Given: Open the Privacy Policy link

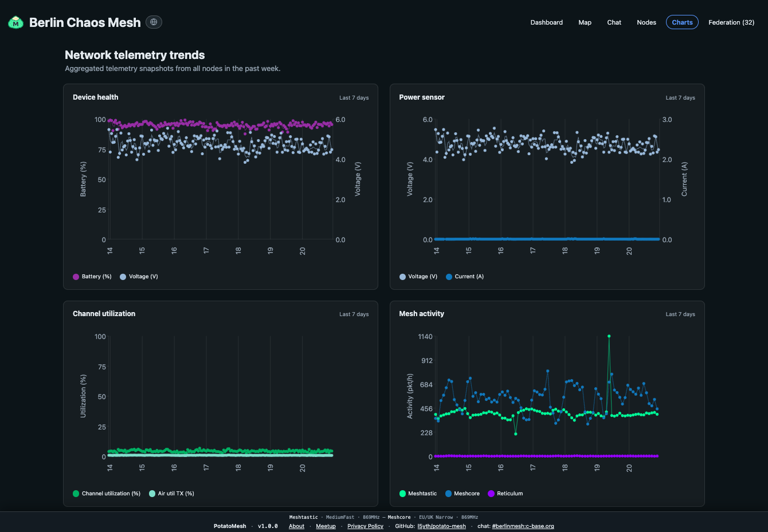Looking at the screenshot, I should (x=365, y=526).
